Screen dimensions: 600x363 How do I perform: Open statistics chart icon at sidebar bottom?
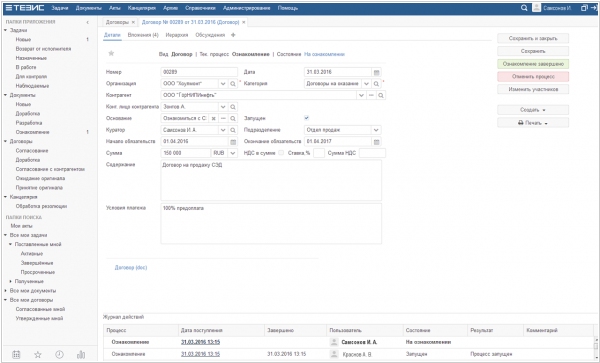tap(81, 355)
